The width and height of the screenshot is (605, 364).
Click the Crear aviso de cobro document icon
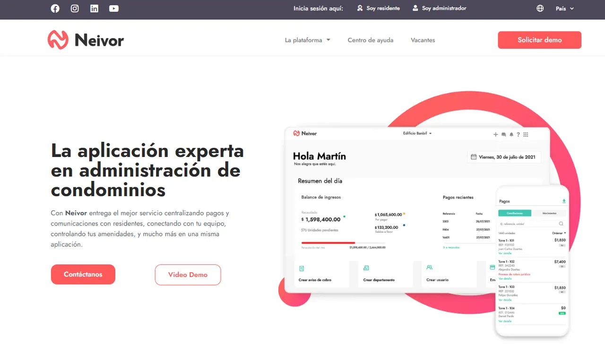[302, 269]
